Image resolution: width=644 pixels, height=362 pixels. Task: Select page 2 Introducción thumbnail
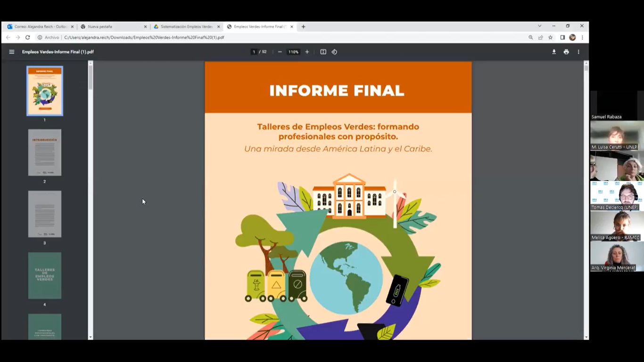(x=45, y=153)
